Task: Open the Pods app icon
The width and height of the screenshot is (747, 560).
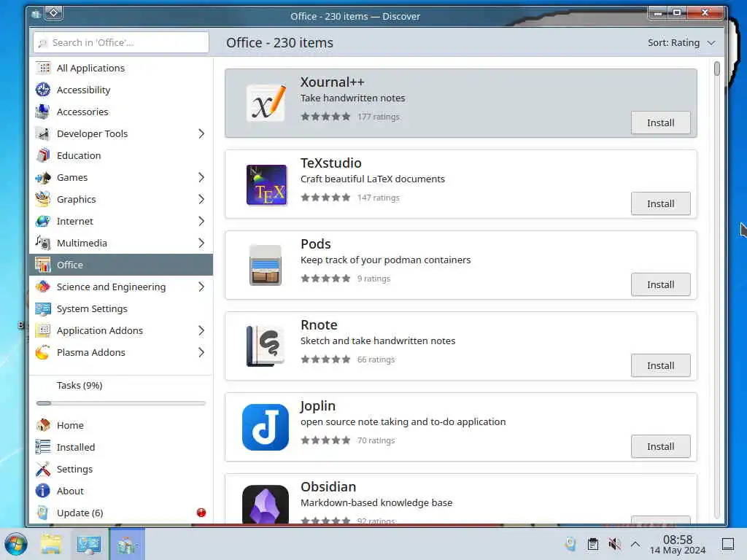Action: [x=266, y=265]
